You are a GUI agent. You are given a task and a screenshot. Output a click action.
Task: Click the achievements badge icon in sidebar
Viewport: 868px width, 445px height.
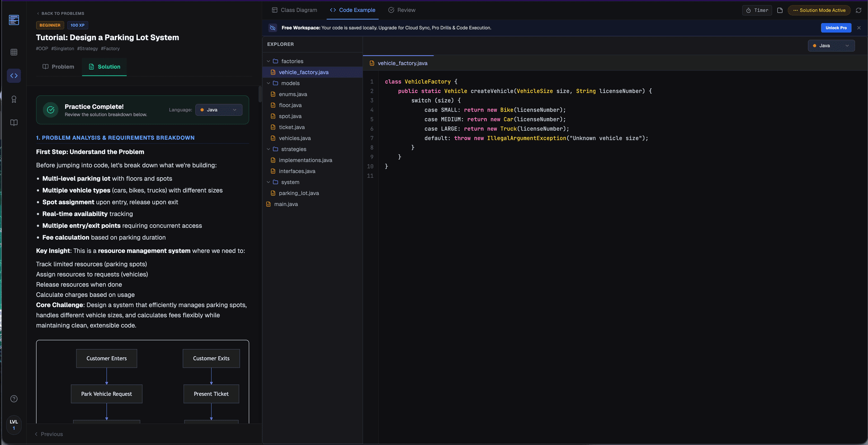coord(14,99)
